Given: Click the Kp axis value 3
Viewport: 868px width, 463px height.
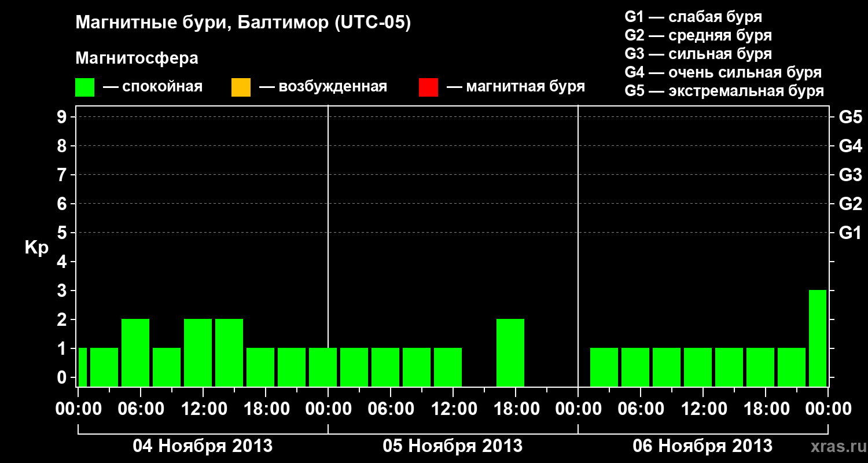Looking at the screenshot, I should (63, 291).
